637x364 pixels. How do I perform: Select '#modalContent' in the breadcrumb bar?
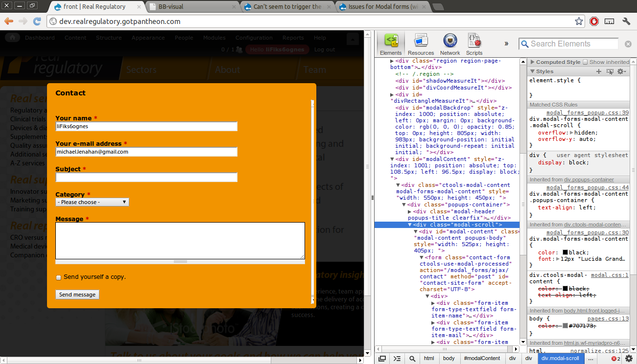[x=482, y=359]
